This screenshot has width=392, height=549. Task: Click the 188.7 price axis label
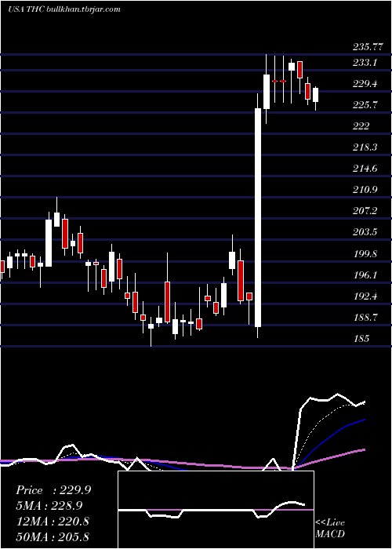(365, 318)
